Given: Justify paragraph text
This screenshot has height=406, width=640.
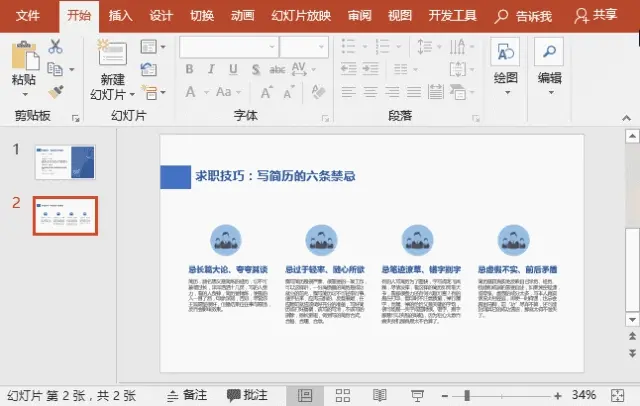Looking at the screenshot, I should tap(414, 92).
